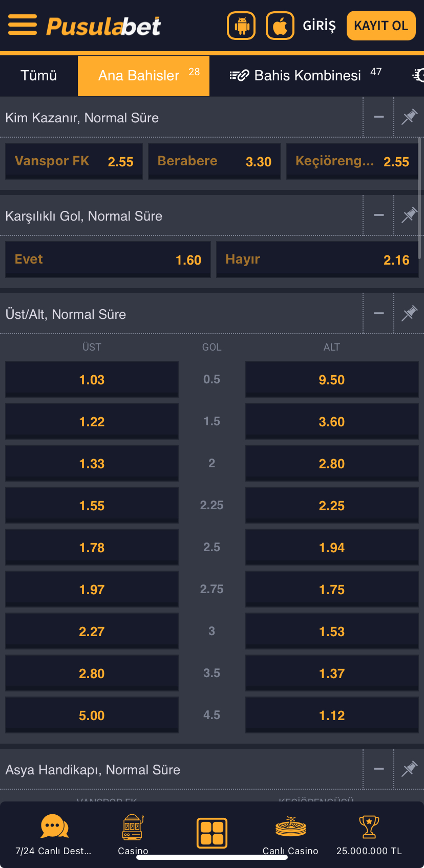Tap the Apple app download icon

[x=280, y=26]
